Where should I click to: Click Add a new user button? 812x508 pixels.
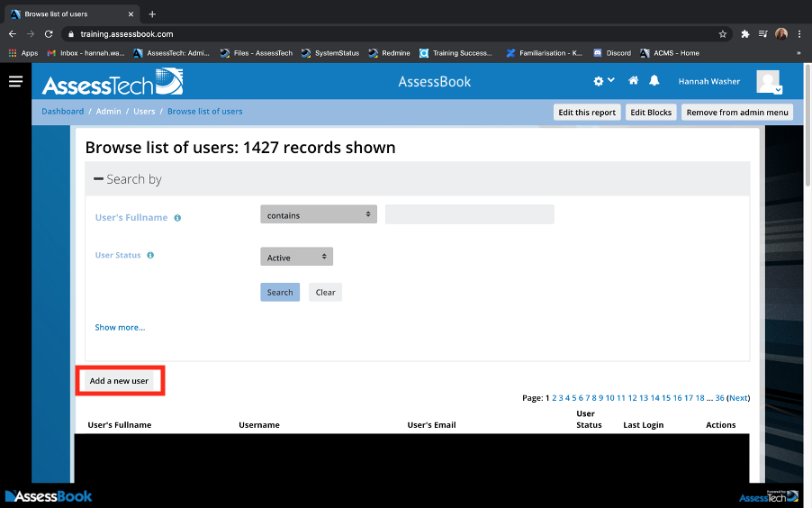pyautogui.click(x=119, y=381)
